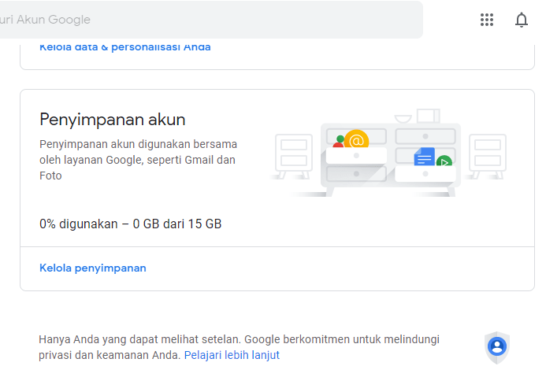
Task: Click the small cabinet left of the dresser
Action: (293, 153)
